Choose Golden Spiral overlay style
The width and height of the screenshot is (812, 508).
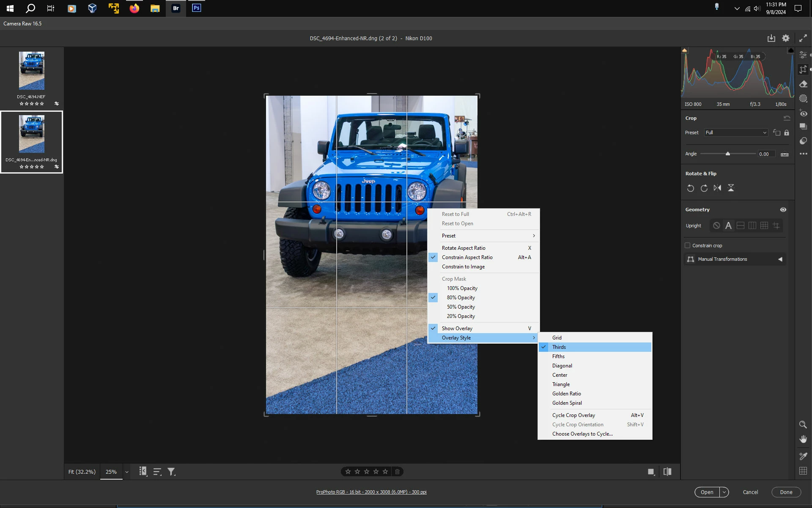click(567, 403)
